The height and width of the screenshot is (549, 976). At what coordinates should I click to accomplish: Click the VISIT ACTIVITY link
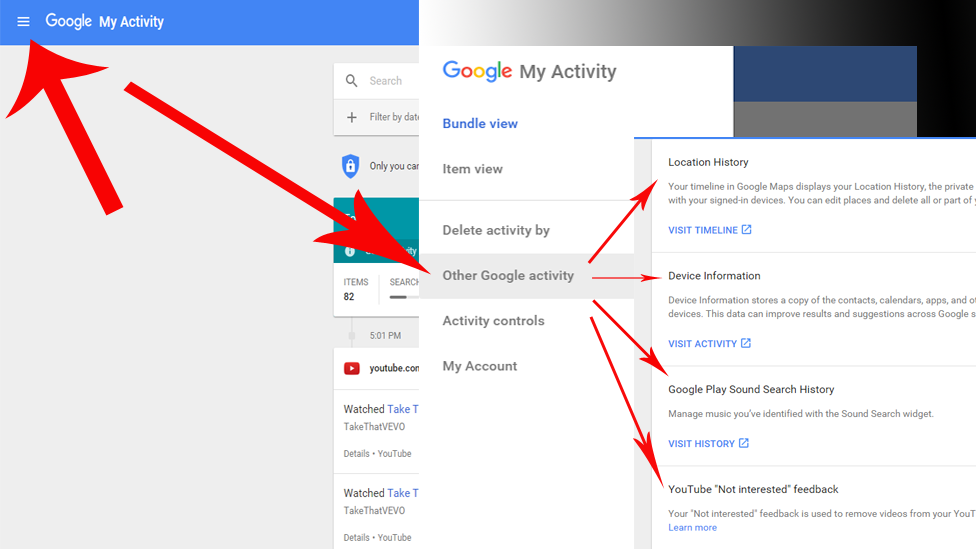click(x=702, y=344)
